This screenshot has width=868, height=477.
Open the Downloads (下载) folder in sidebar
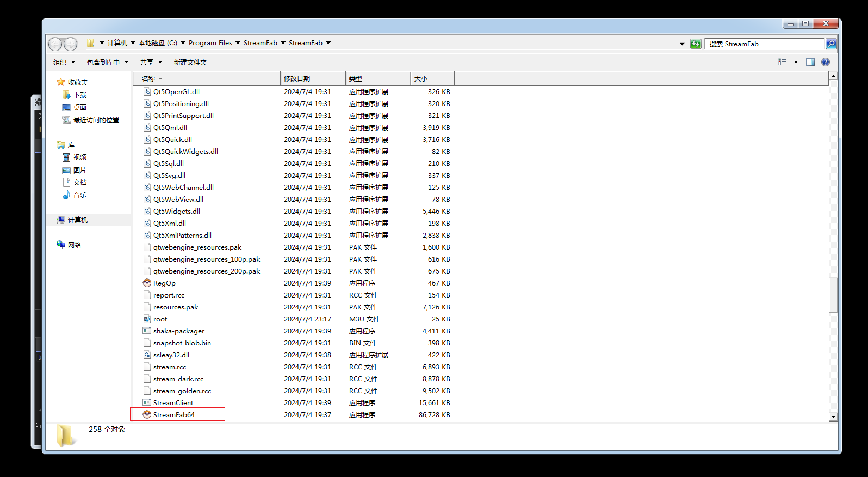(x=75, y=95)
